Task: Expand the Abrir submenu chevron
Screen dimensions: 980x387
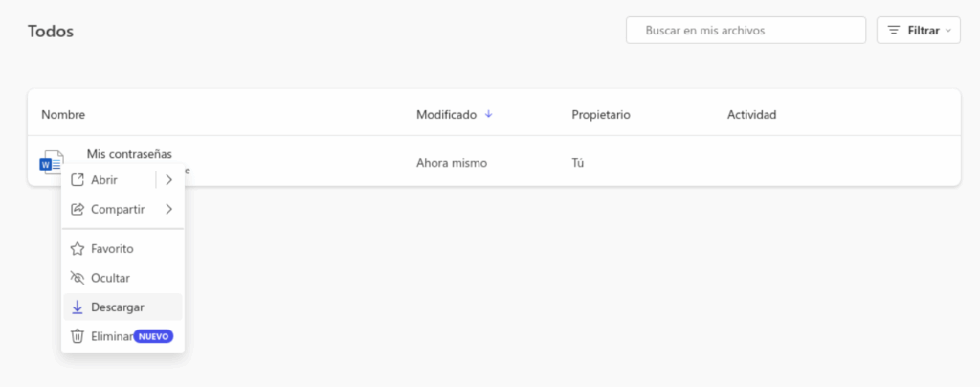Action: [168, 179]
